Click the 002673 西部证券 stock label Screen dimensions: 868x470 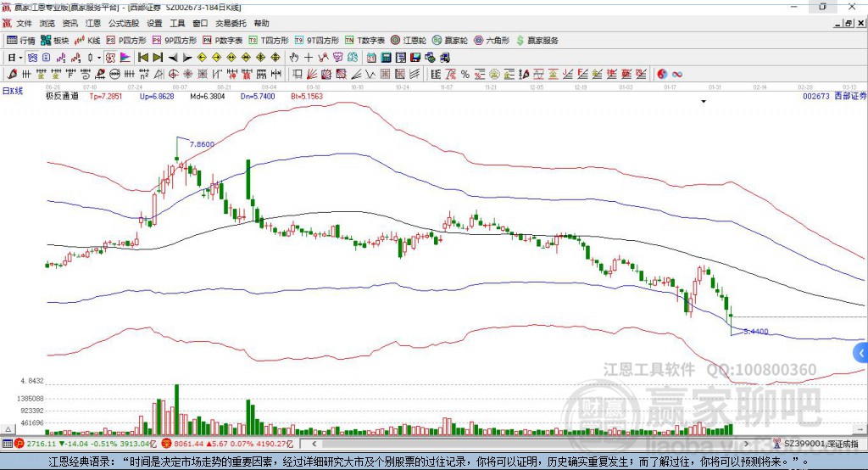coord(834,96)
